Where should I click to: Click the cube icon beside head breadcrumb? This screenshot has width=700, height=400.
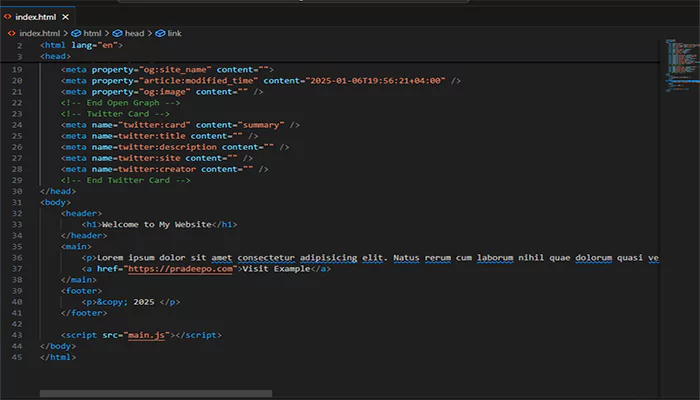pyautogui.click(x=117, y=33)
